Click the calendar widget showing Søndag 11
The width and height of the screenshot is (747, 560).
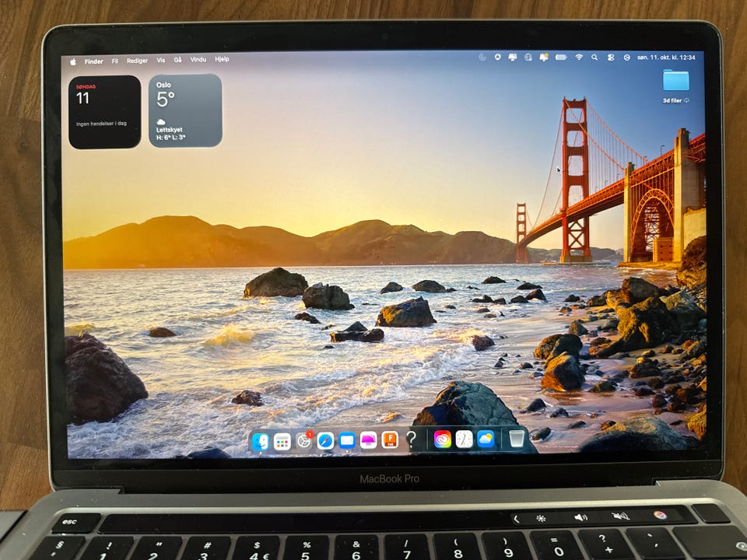105,112
